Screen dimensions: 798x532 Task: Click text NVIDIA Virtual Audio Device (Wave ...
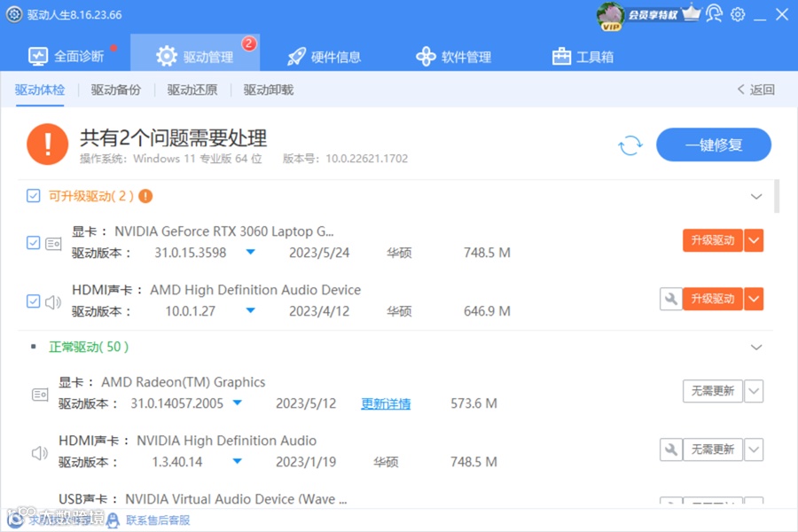click(236, 499)
